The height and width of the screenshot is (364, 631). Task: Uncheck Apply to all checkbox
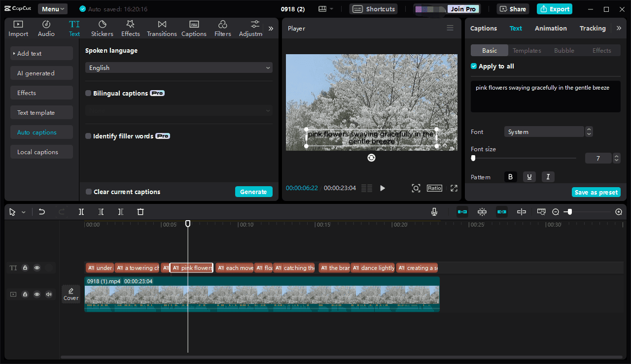coord(474,66)
